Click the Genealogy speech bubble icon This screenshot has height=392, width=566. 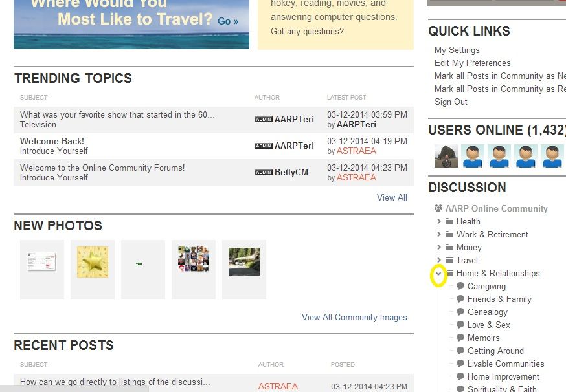(x=460, y=312)
